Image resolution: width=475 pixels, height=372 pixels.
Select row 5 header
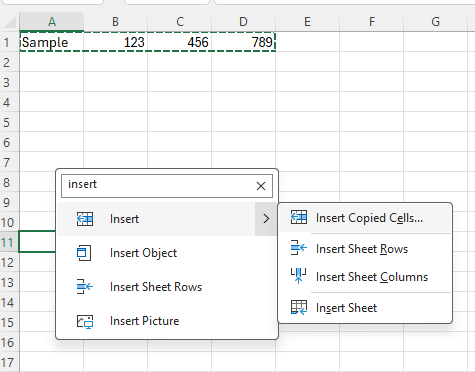tap(9, 122)
